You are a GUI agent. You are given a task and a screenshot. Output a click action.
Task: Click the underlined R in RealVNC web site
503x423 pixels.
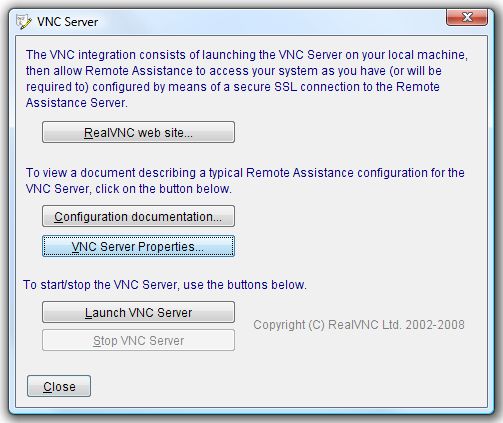(88, 133)
